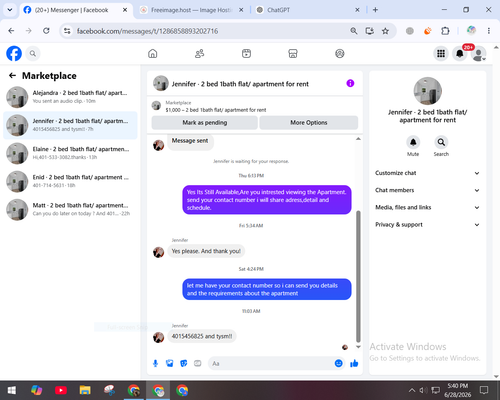The image size is (500, 400).
Task: Attach a photo using the image icon
Action: 169,363
